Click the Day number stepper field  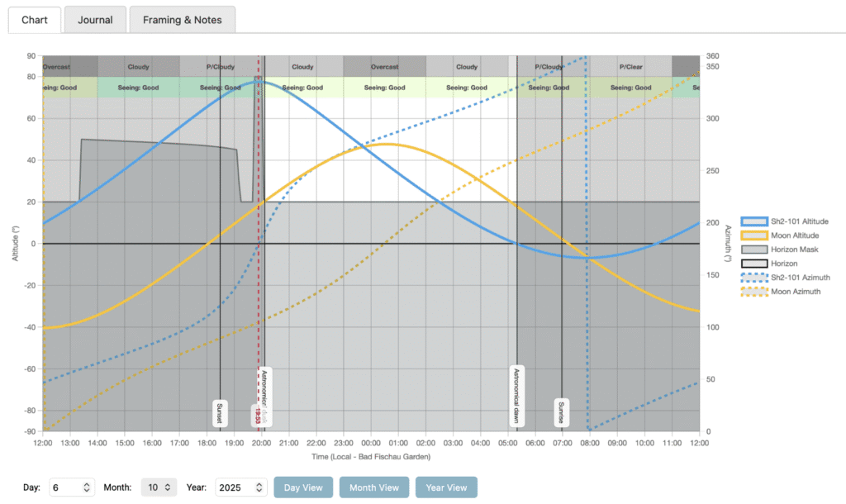pos(72,487)
